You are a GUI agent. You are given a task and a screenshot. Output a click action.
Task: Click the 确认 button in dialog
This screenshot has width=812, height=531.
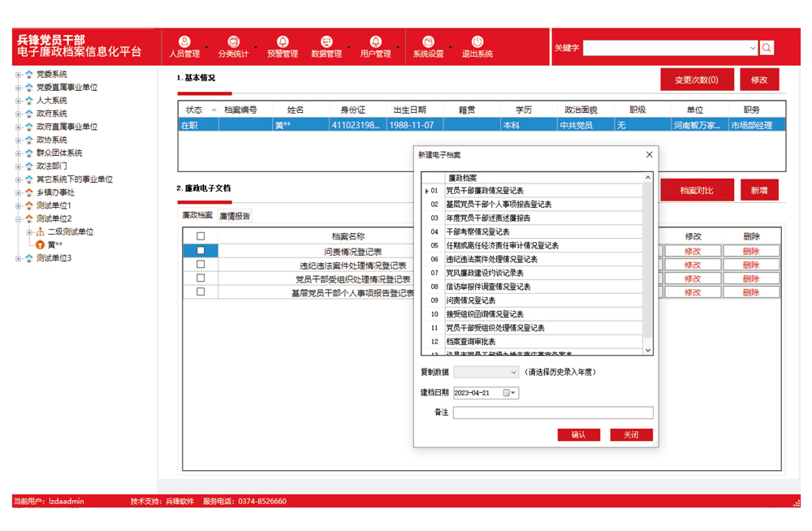coord(578,434)
